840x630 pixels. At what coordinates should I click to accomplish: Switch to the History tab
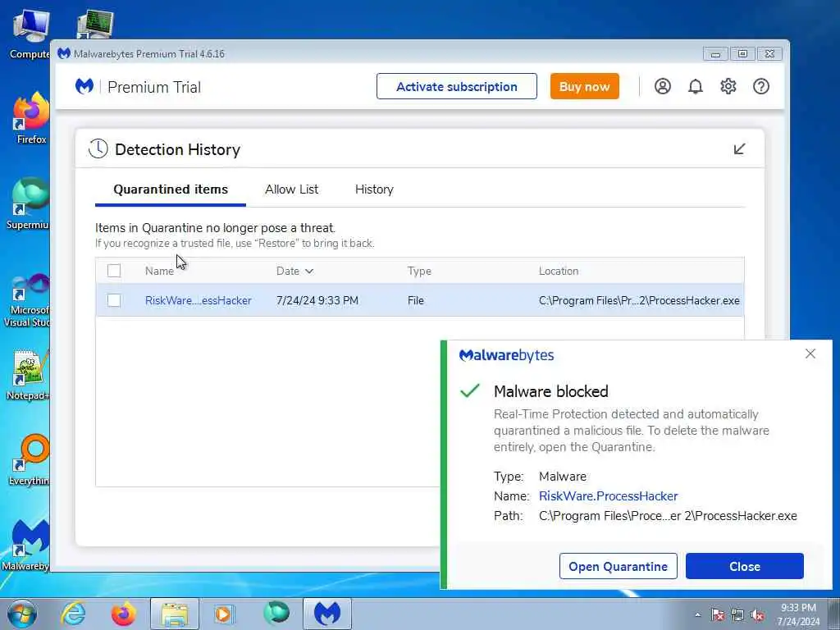[374, 189]
